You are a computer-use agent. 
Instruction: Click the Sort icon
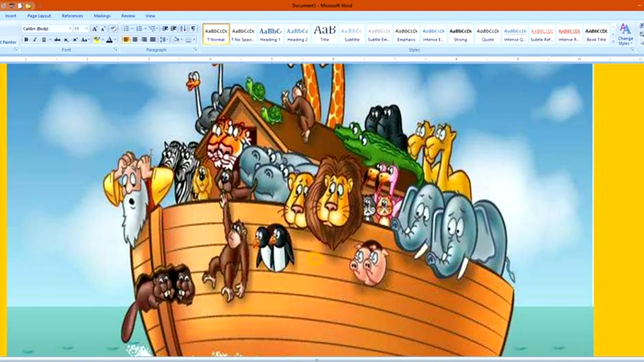183,29
